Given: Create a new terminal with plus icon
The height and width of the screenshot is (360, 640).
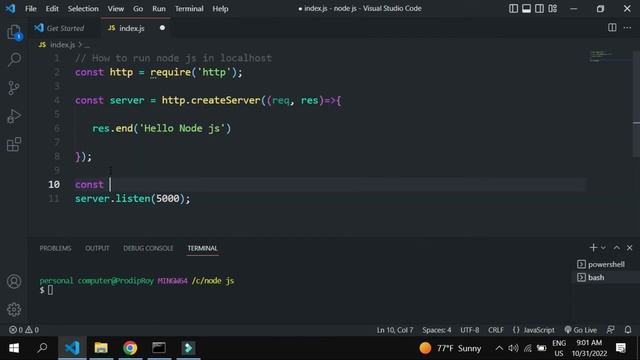Looking at the screenshot, I should tap(593, 248).
